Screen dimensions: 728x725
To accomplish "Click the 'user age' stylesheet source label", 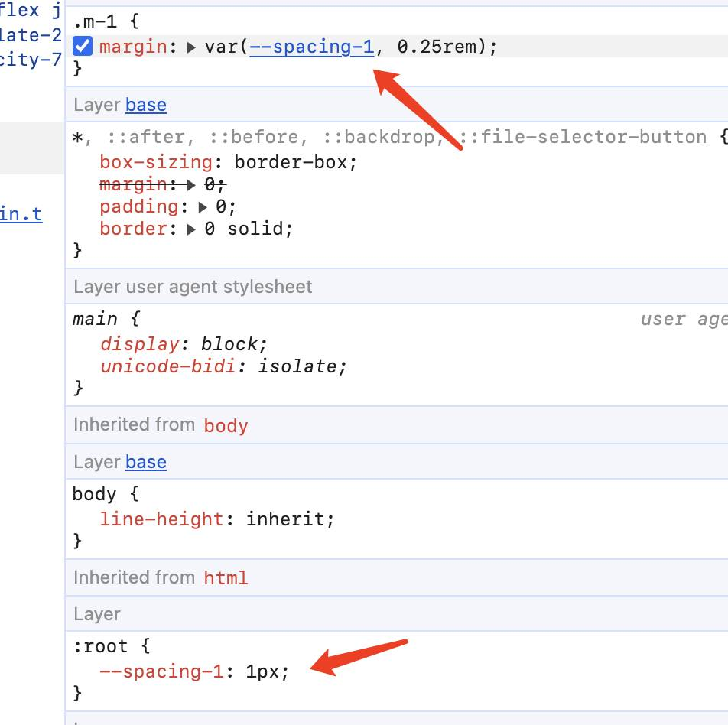I will click(684, 319).
